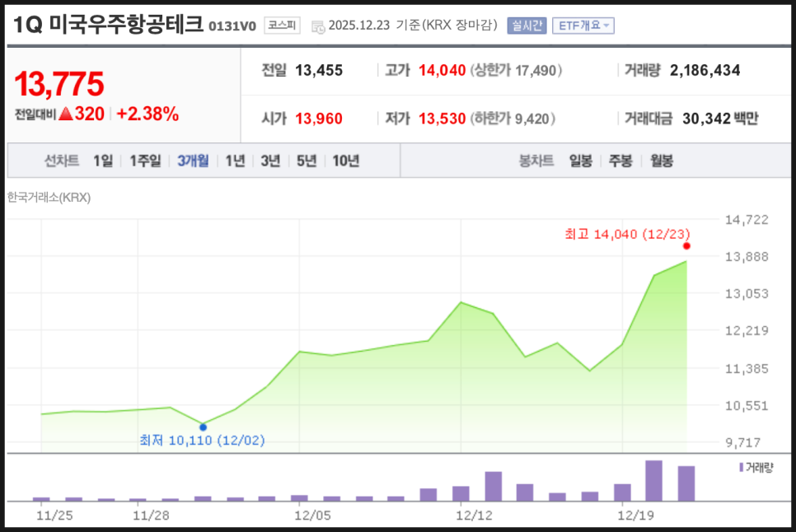796x532 pixels.
Task: Select the 1일 line chart tab
Action: [x=103, y=161]
